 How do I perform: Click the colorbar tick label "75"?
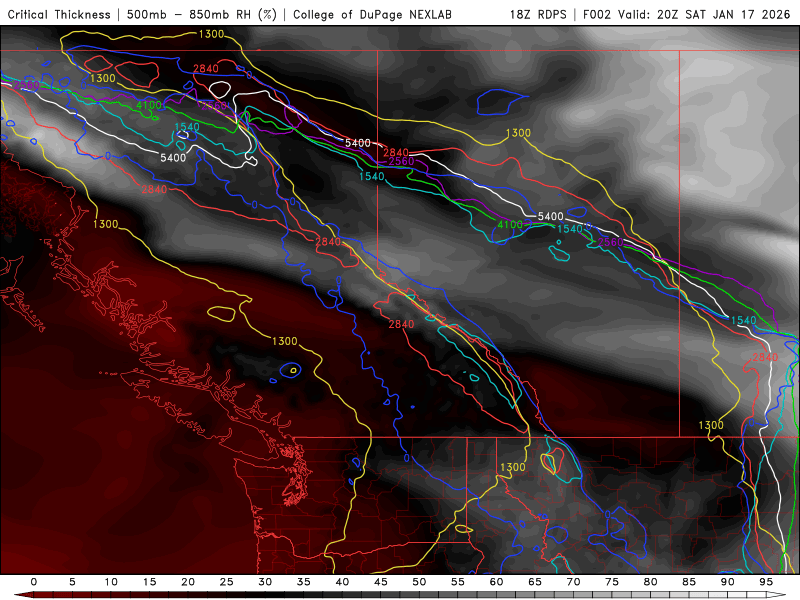click(x=612, y=582)
